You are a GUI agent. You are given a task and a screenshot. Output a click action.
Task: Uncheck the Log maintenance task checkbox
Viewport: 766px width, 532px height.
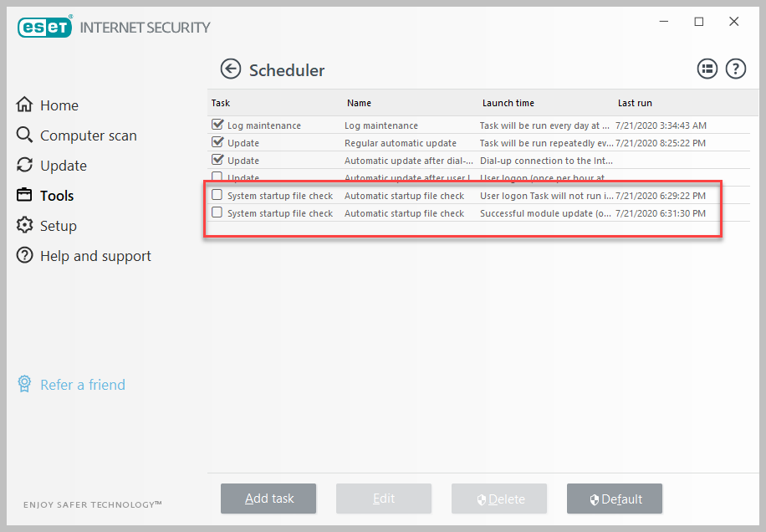(217, 125)
